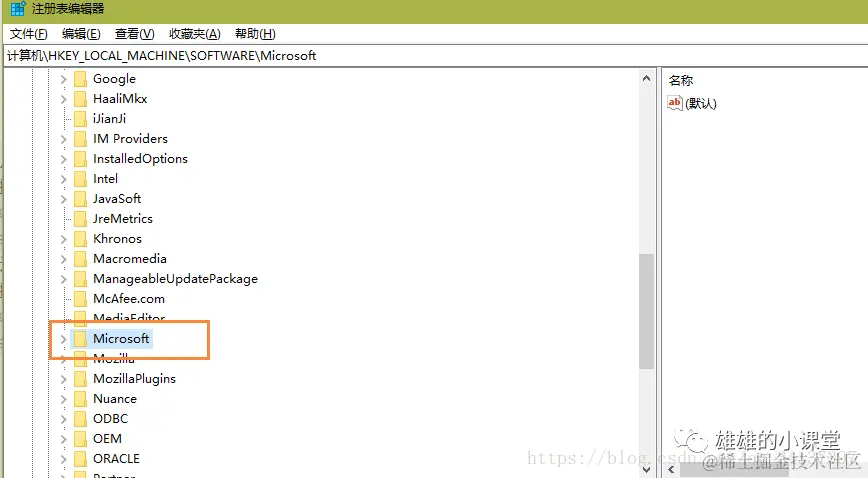Open the 文件(F) menu
The image size is (868, 478).
click(29, 34)
